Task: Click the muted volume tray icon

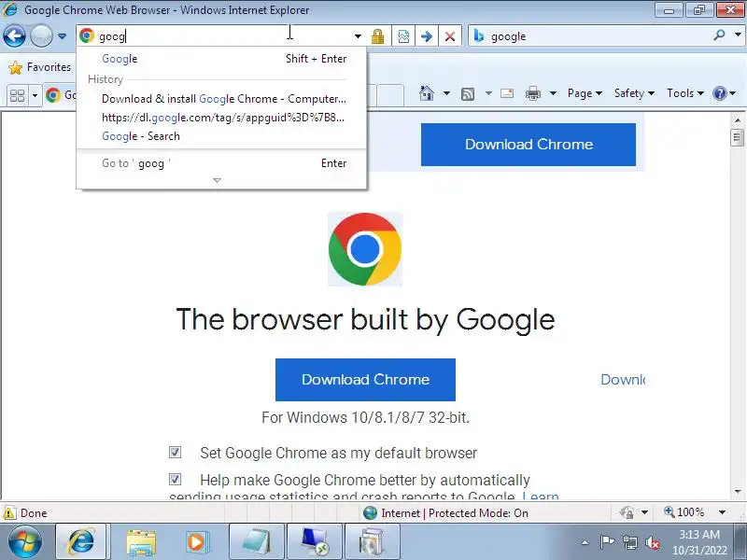Action: [x=652, y=542]
